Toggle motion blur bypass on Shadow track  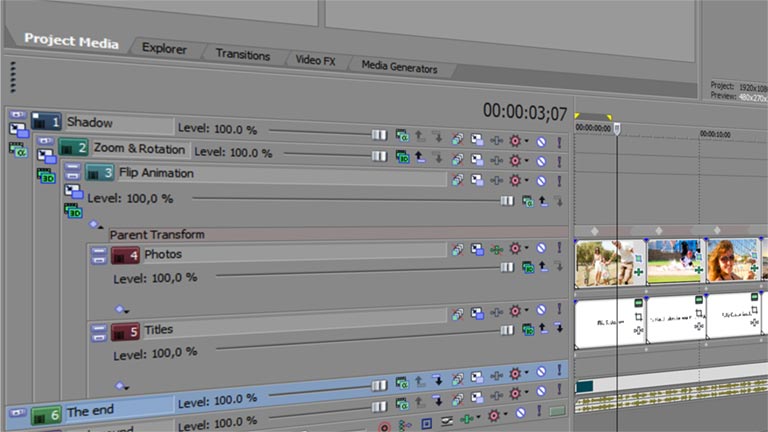(x=457, y=139)
